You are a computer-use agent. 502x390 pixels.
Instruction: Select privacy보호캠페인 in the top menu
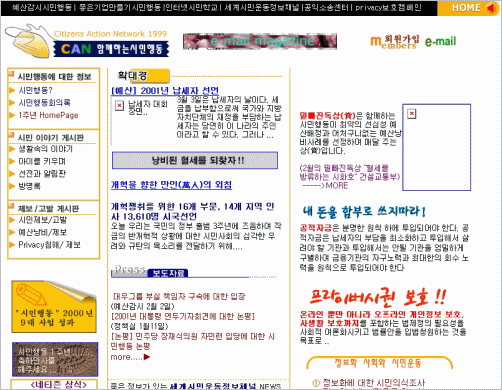coord(388,7)
